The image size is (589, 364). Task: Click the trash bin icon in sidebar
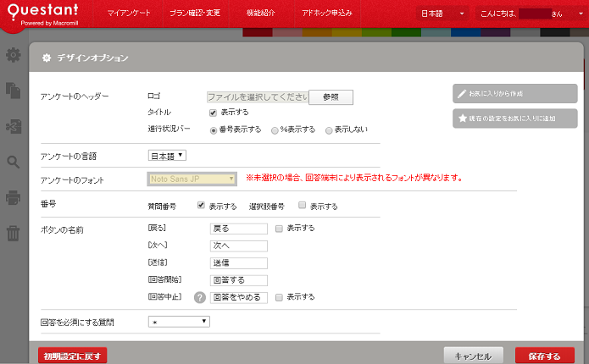tap(13, 233)
